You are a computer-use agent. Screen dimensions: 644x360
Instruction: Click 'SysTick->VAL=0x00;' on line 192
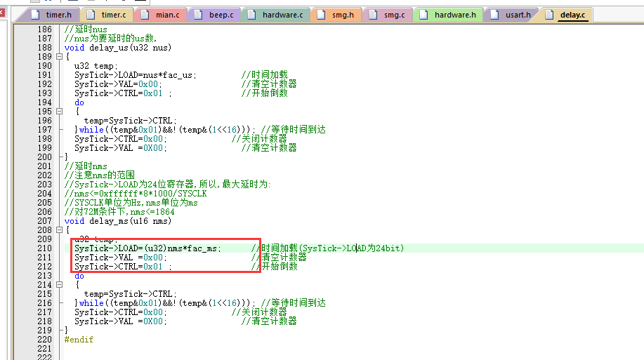[x=118, y=84]
